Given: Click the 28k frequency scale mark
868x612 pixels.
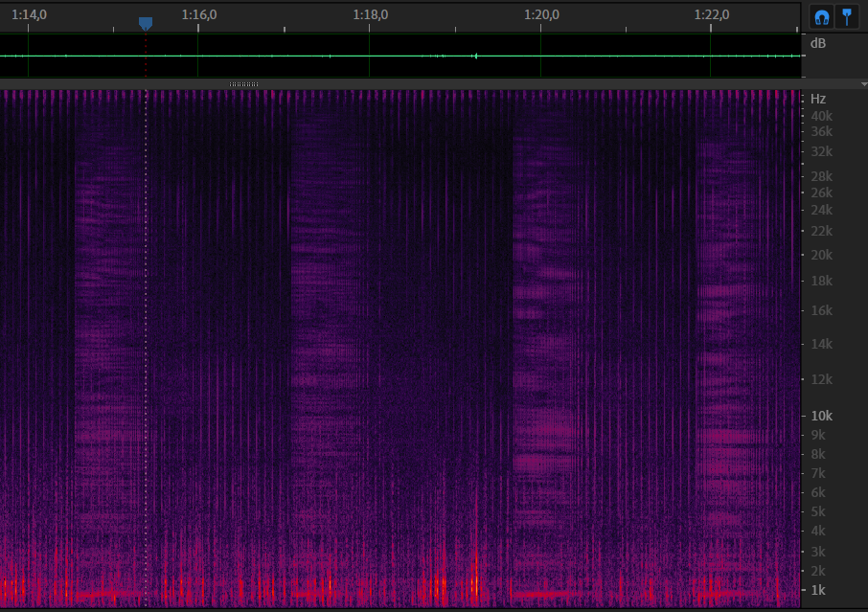Looking at the screenshot, I should (821, 176).
